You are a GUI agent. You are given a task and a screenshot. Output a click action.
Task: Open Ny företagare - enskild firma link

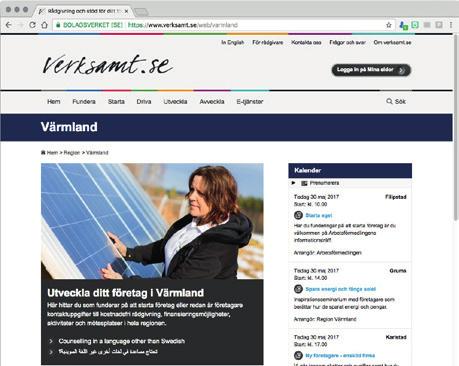pyautogui.click(x=340, y=355)
